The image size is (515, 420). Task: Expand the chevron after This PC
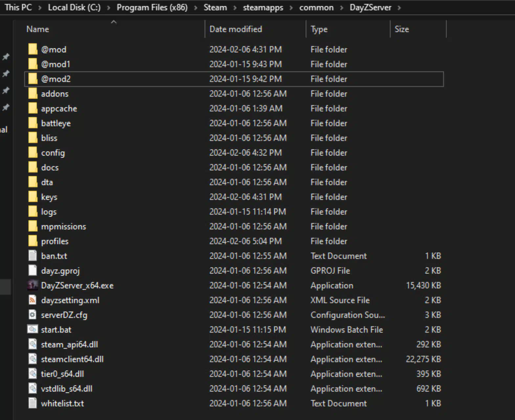(x=40, y=8)
